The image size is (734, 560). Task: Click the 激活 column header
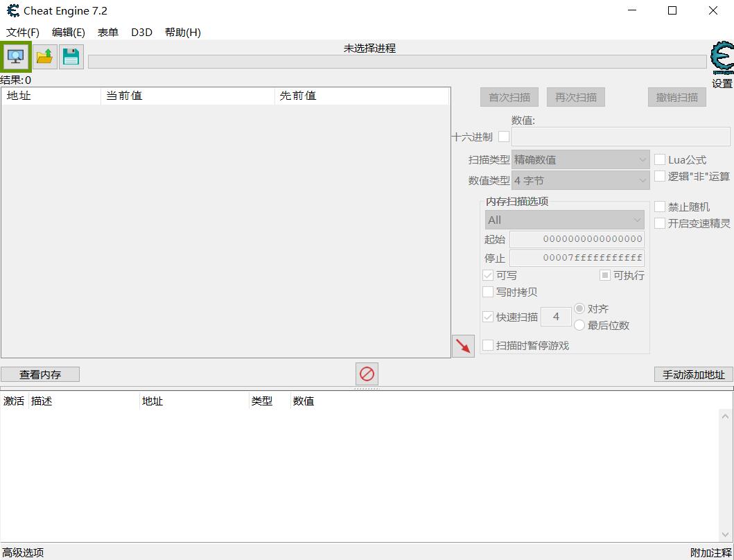14,401
